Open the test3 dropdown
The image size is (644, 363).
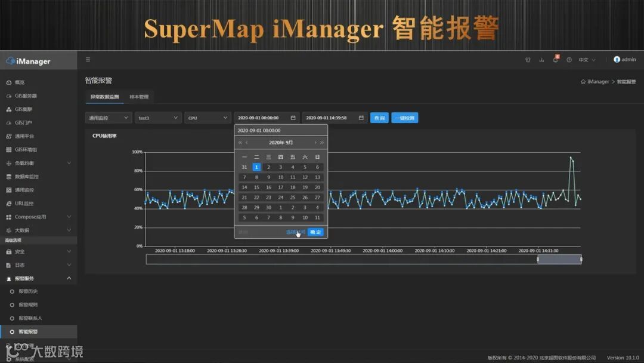point(158,118)
